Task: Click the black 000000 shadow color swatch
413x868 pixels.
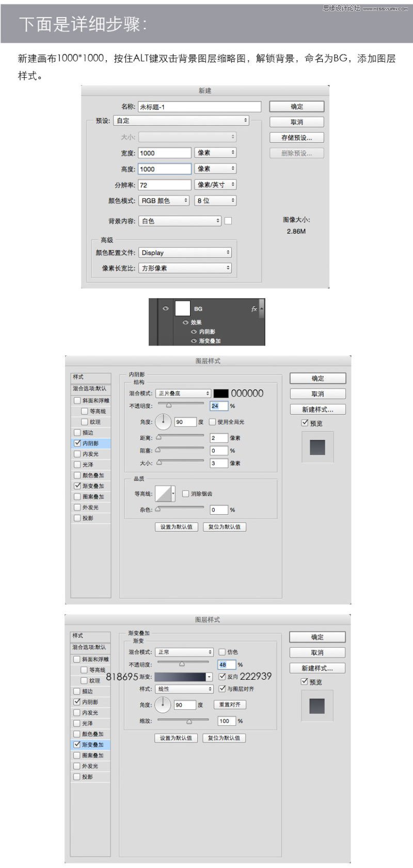Action: point(221,393)
